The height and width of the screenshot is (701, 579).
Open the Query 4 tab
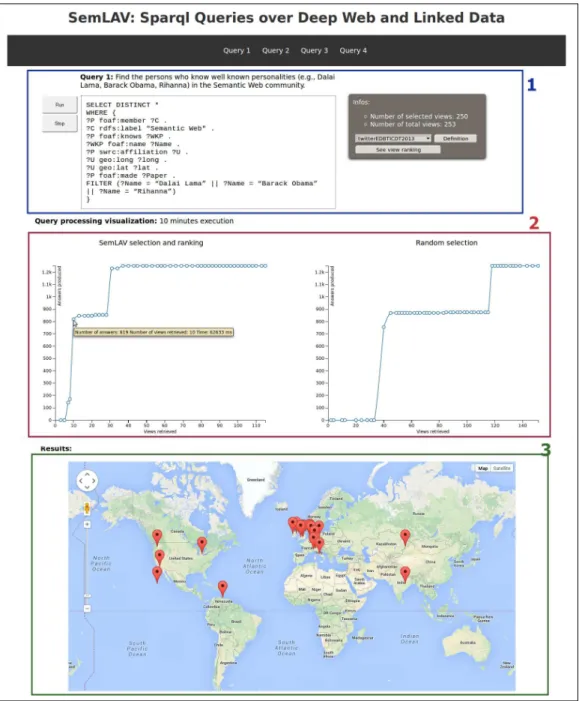(353, 51)
